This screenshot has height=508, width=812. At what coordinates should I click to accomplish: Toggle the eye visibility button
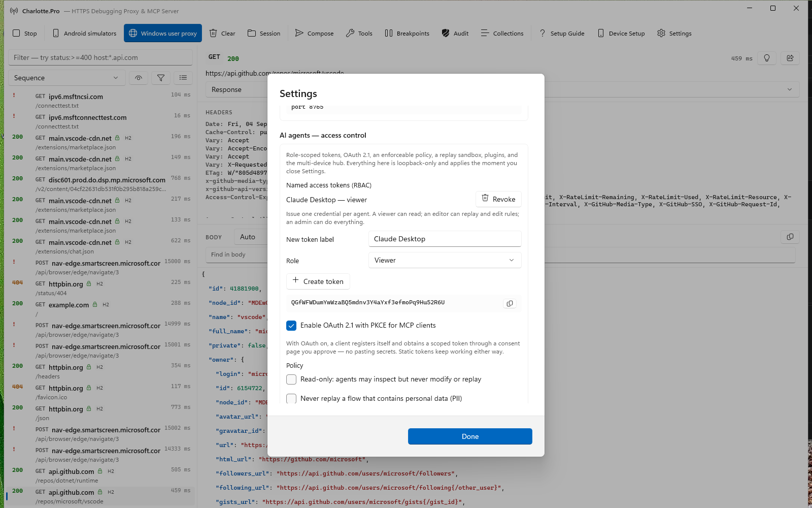pos(139,78)
